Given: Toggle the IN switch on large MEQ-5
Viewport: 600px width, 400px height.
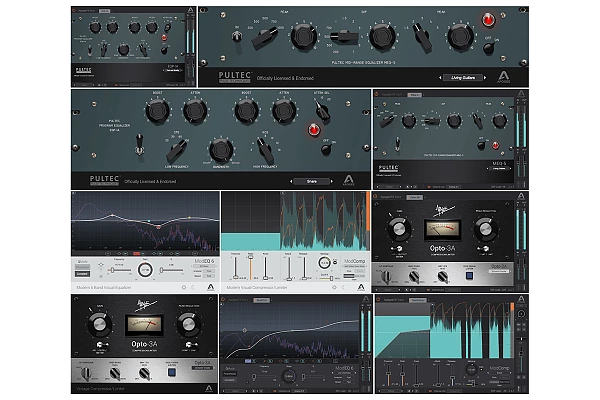Looking at the screenshot, I should coord(237,36).
